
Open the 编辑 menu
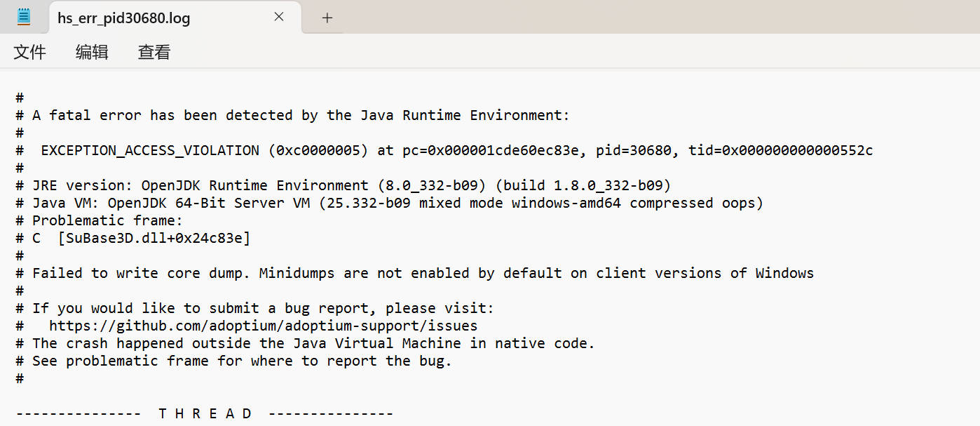pyautogui.click(x=92, y=52)
